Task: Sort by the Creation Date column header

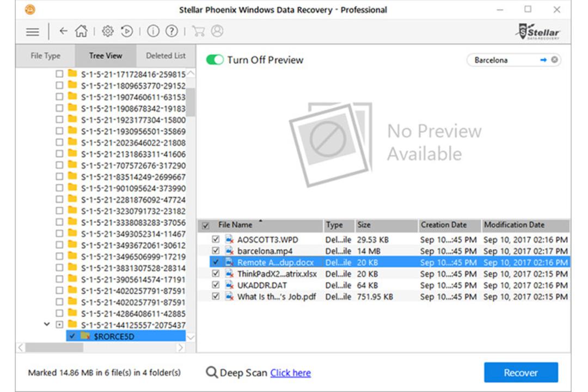Action: 449,225
